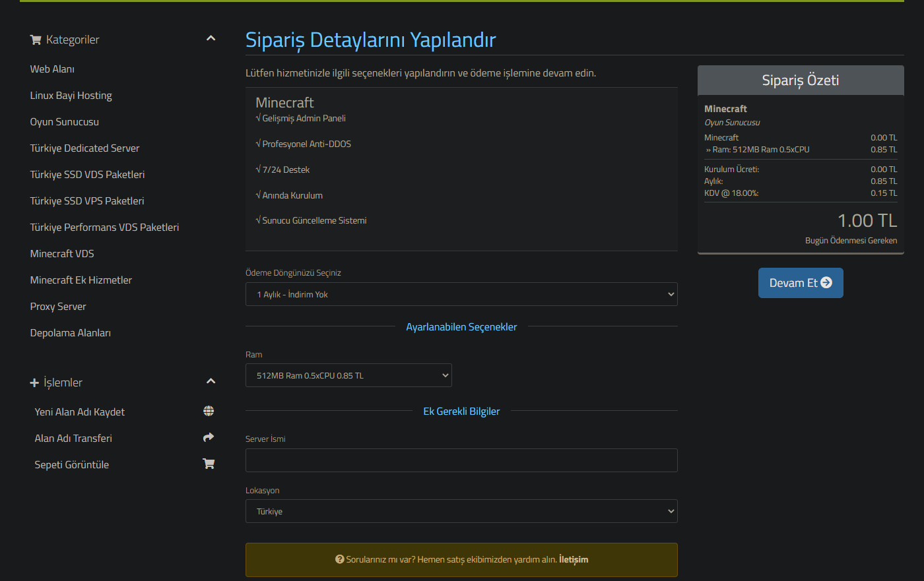Click the question mark icon in the help banner
924x581 pixels.
(340, 559)
